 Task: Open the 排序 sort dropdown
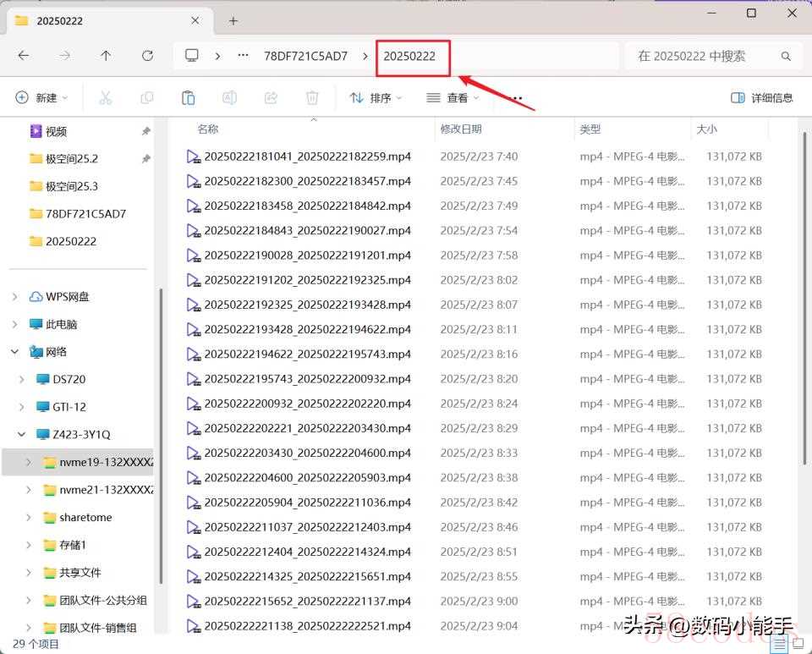click(x=376, y=98)
